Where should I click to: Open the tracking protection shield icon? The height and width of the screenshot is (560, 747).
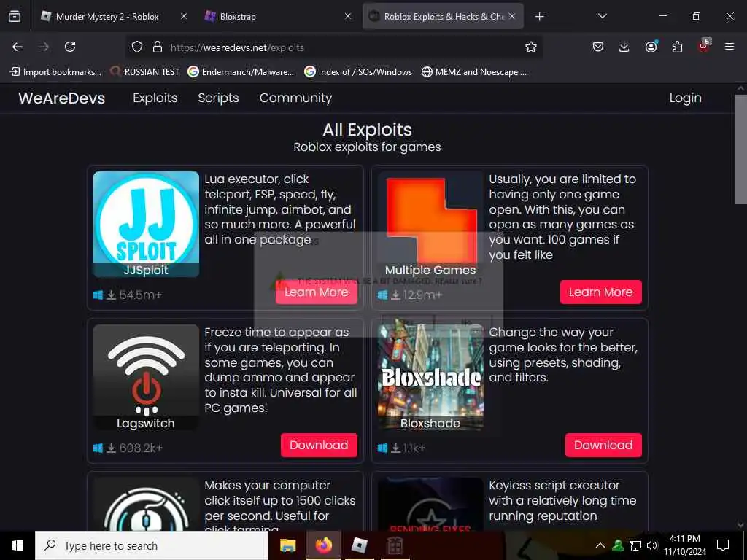137,47
